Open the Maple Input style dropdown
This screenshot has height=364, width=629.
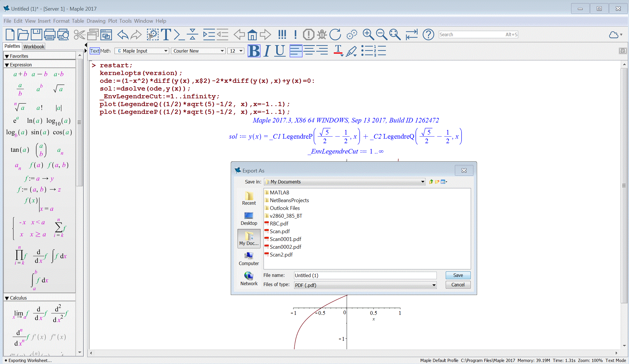(x=142, y=51)
